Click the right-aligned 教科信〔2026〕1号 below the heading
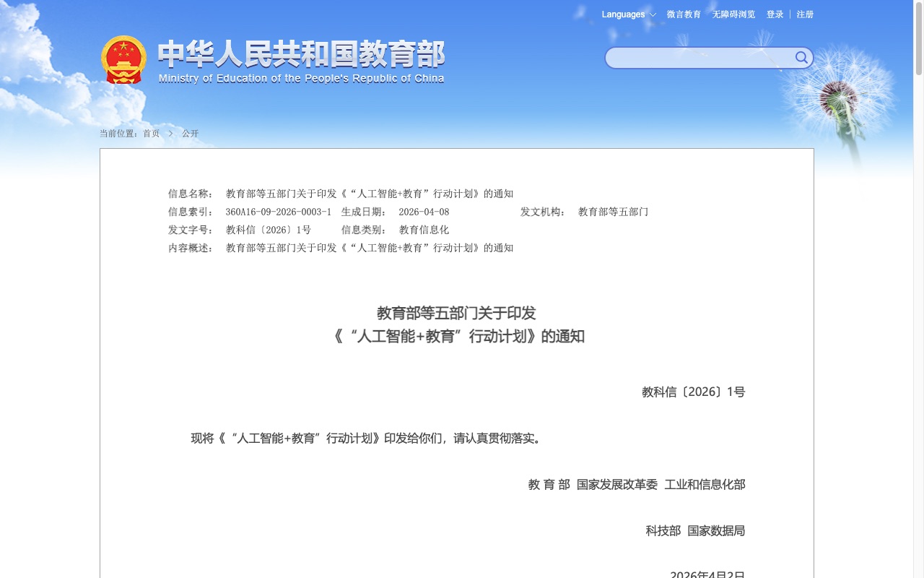The width and height of the screenshot is (924, 578). click(693, 392)
